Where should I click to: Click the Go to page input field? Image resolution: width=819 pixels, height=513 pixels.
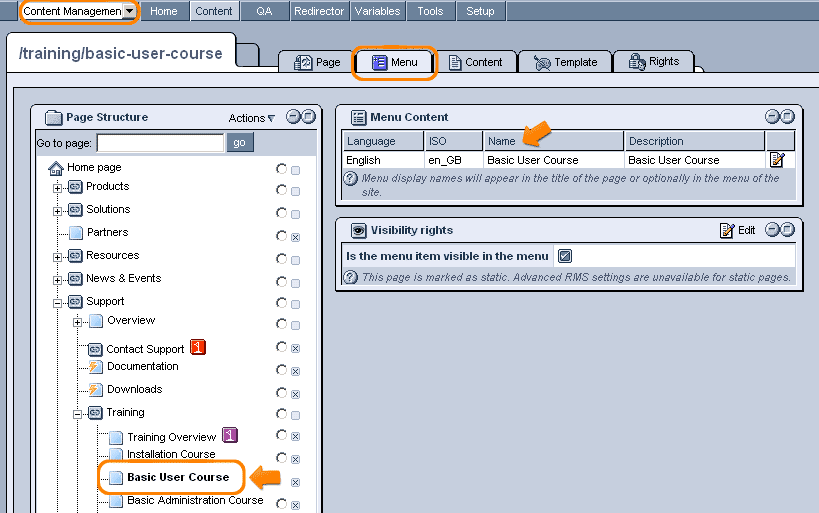tap(160, 143)
